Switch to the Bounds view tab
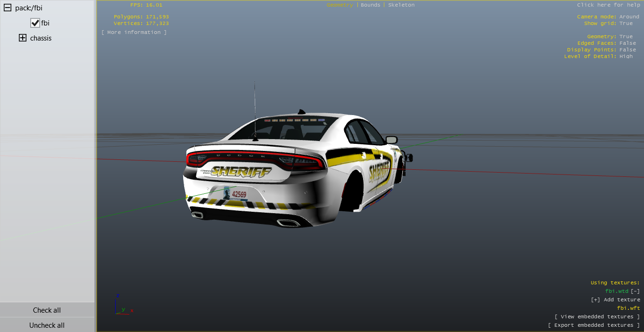 pyautogui.click(x=370, y=5)
